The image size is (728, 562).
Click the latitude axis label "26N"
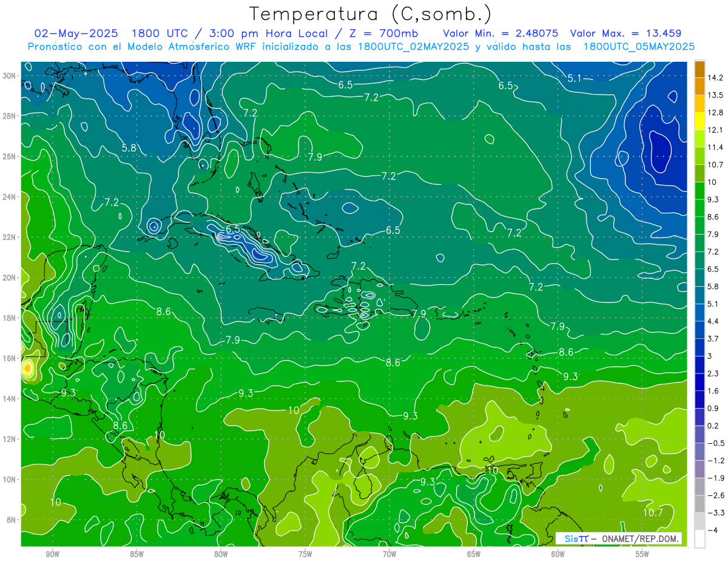click(x=10, y=156)
